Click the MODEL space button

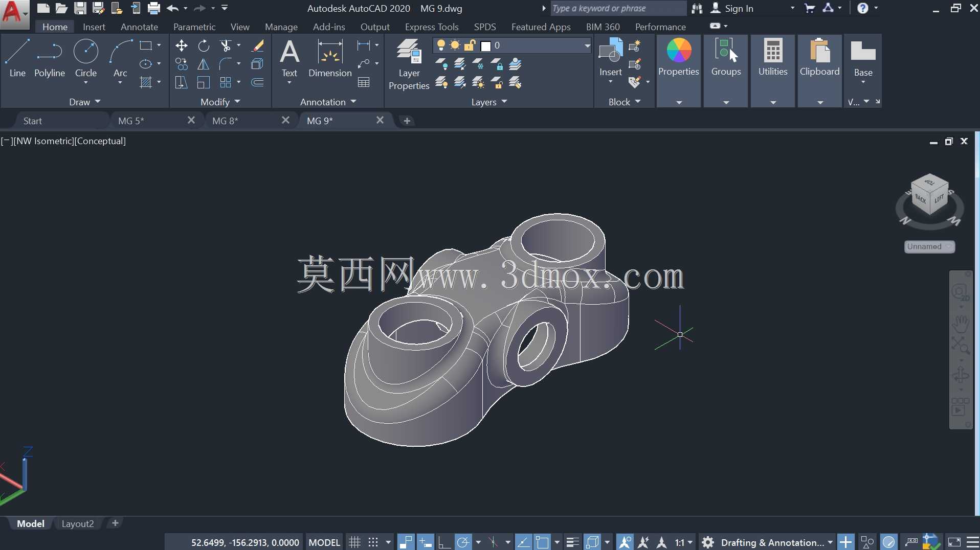324,542
